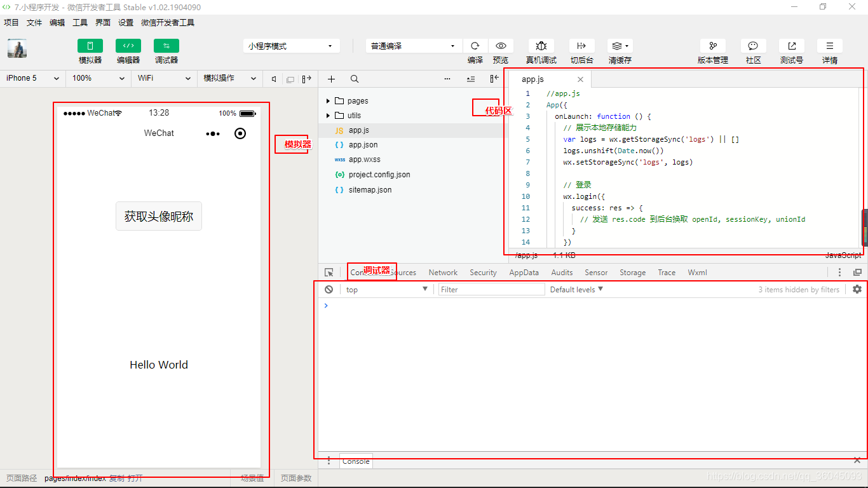Toggle the 编辑器 editor panel button
Viewport: 868px width, 488px height.
pyautogui.click(x=128, y=46)
